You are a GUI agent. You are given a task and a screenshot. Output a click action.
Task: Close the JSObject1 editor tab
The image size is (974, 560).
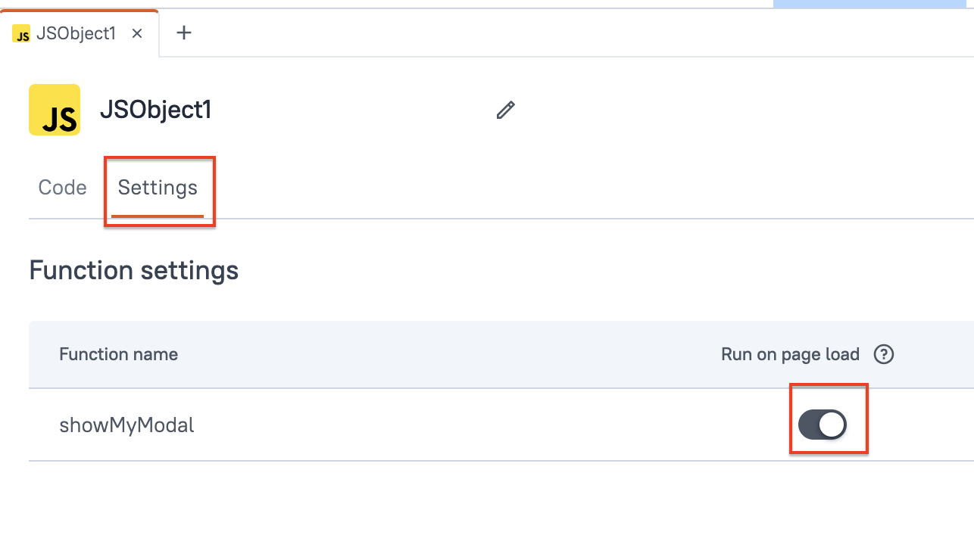pyautogui.click(x=137, y=33)
